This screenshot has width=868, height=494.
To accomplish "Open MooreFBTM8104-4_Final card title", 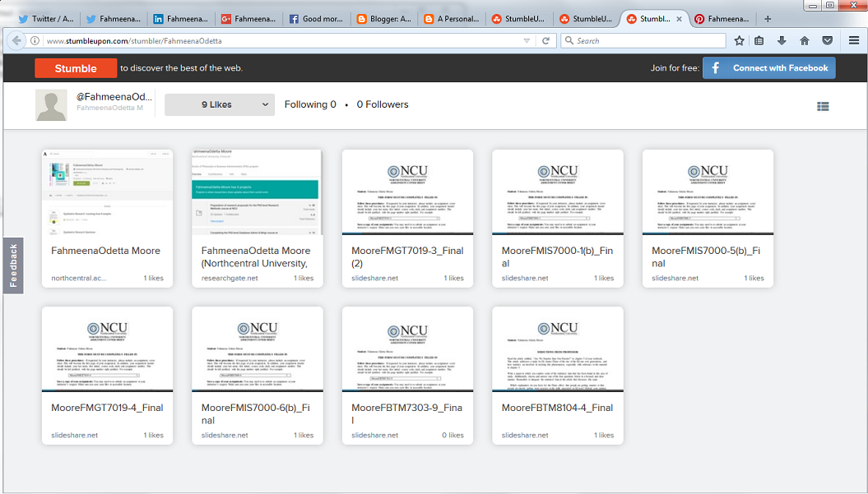I will (x=558, y=408).
